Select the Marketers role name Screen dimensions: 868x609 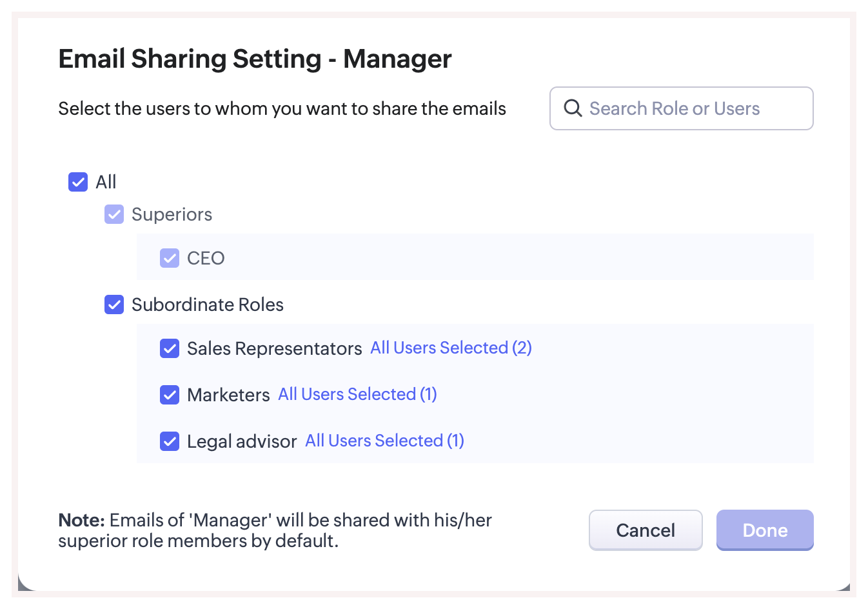228,395
